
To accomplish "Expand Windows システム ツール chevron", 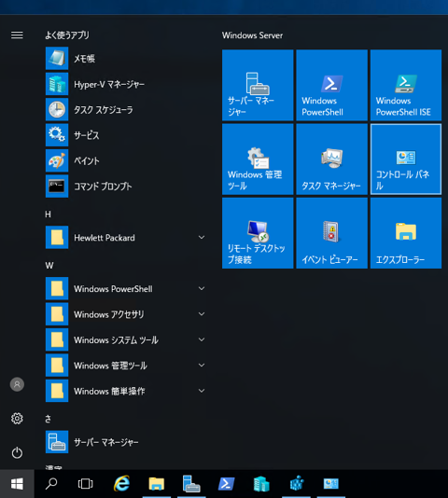I will (x=202, y=339).
